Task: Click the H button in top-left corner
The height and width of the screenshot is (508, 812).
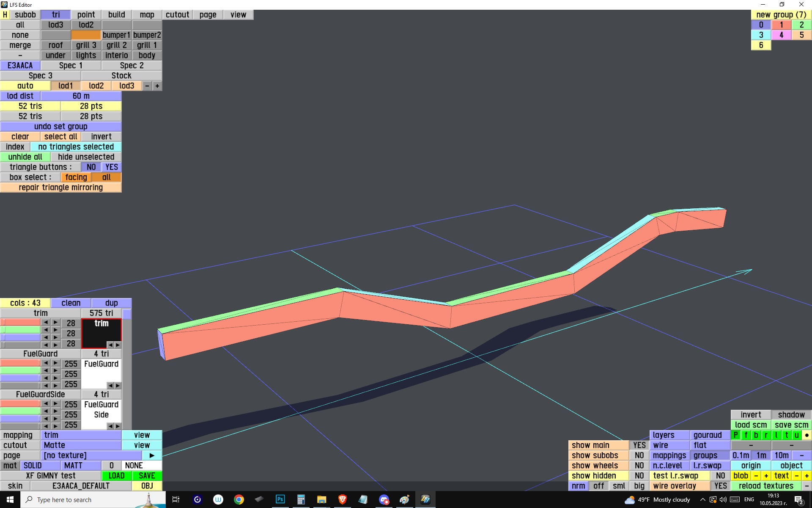Action: (x=5, y=15)
